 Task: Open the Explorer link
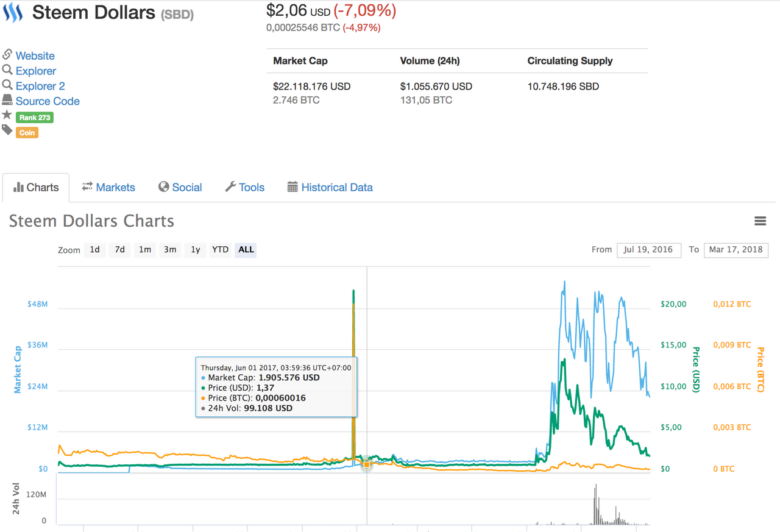coord(36,71)
